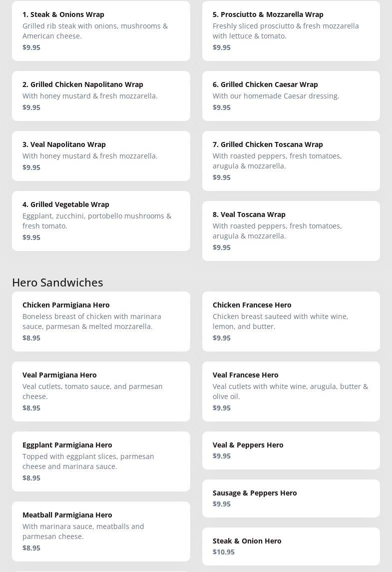The width and height of the screenshot is (392, 572).
Task: Open the Steak & Onions Wrap item
Action: pos(101,30)
